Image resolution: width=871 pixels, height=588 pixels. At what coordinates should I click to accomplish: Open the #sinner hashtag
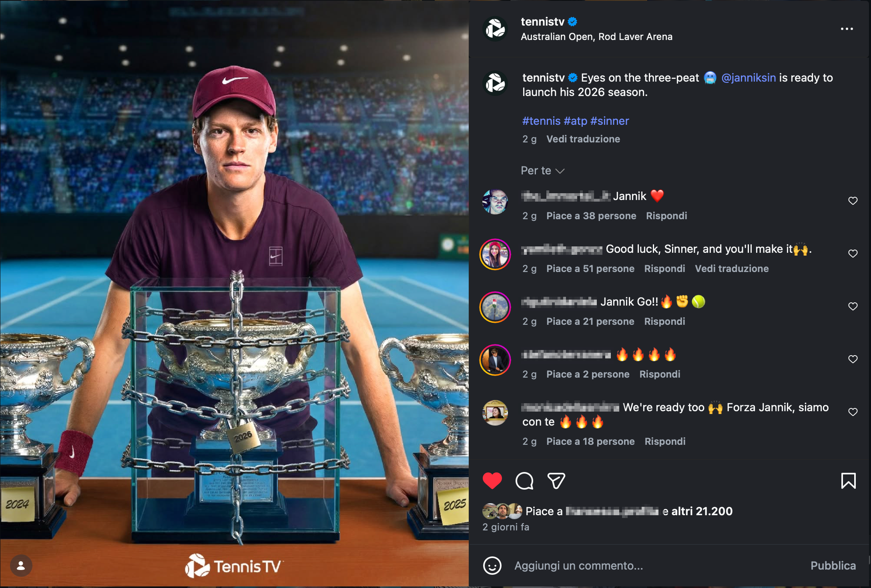[610, 121]
